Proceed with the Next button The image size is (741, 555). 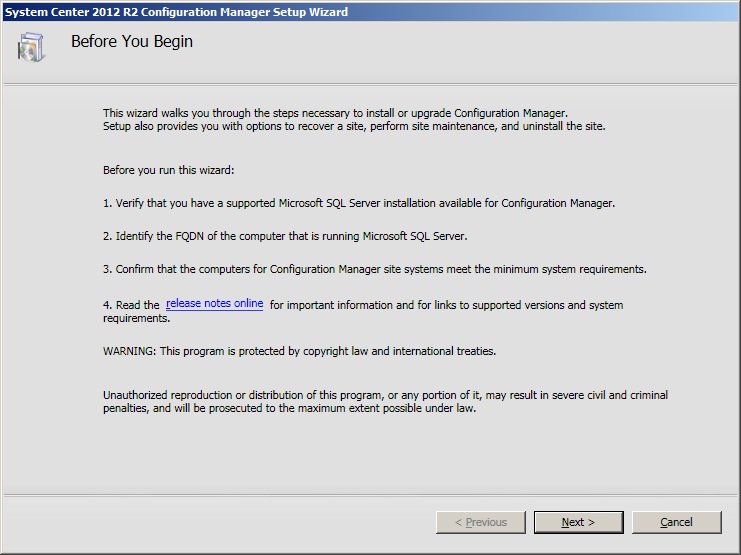578,522
